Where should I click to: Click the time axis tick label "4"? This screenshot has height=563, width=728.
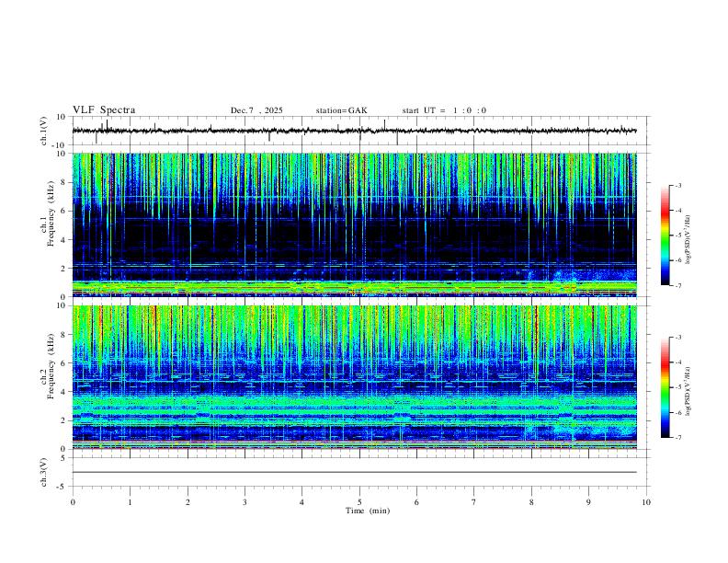pos(301,502)
